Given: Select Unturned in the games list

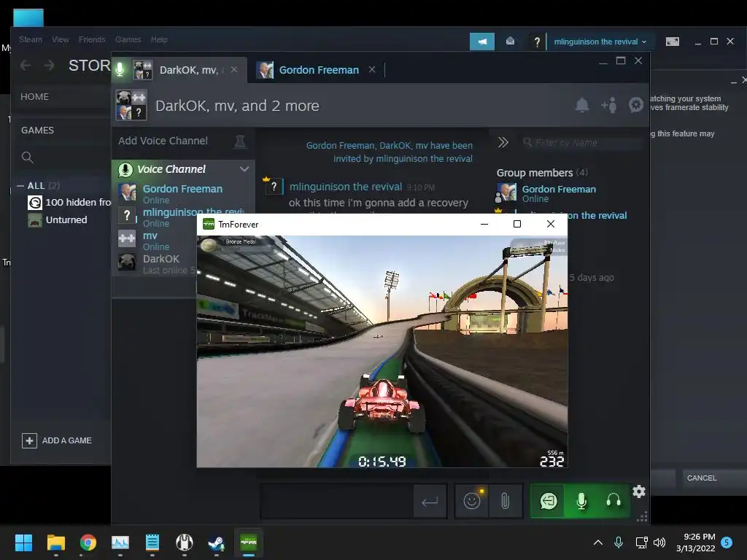Looking at the screenshot, I should coord(57,220).
